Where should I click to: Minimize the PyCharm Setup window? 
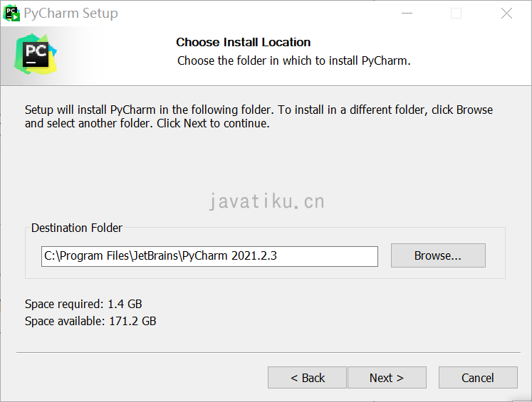click(407, 14)
